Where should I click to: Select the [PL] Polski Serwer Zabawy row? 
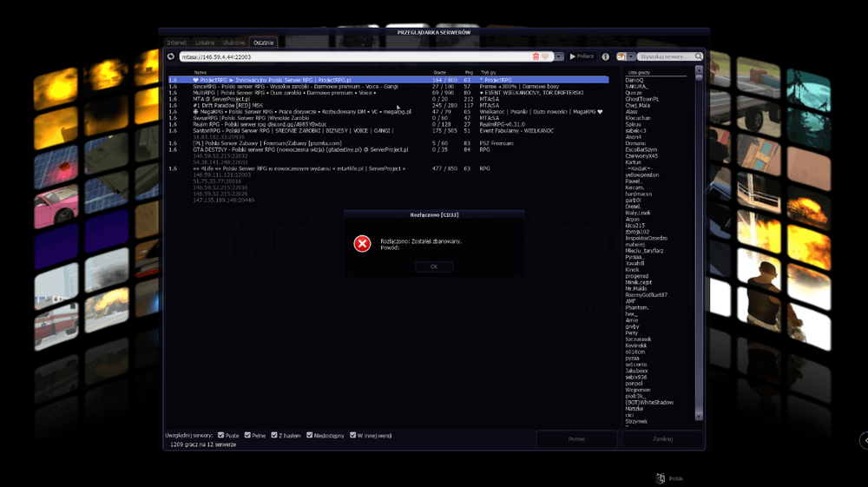click(x=388, y=143)
